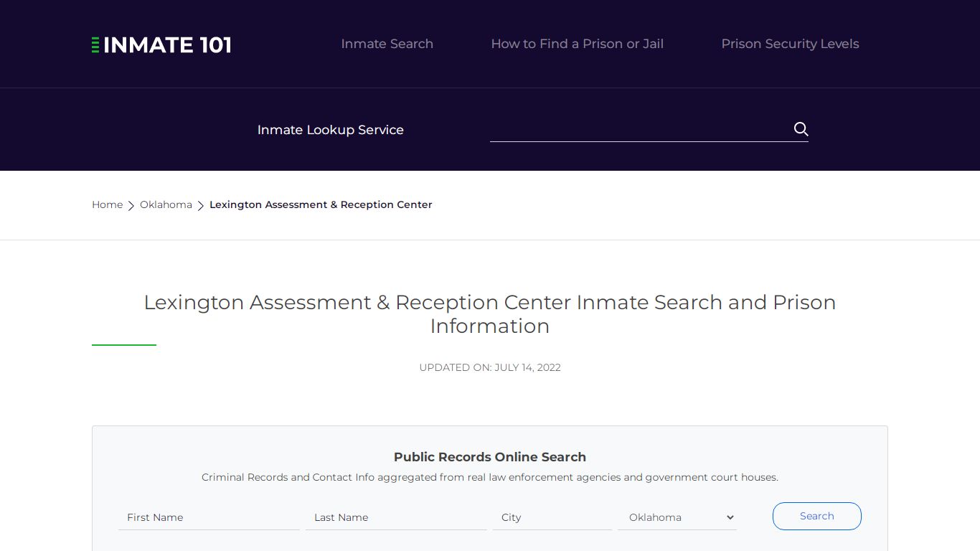This screenshot has height=551, width=980.
Task: Click the City input field
Action: tap(552, 517)
